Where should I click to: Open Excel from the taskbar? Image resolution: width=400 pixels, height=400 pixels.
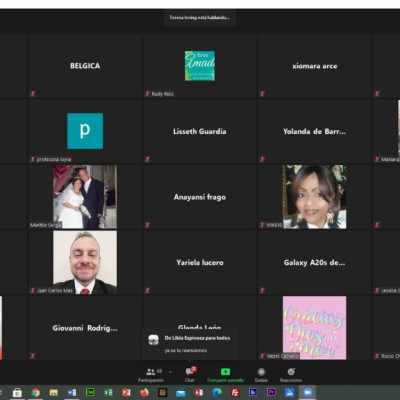(x=108, y=393)
